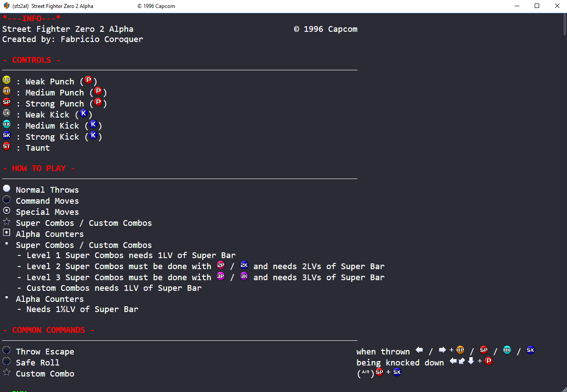Click the blue 2K icon in Level 2 line
Viewport: 567px width, 392px height.
[244, 265]
